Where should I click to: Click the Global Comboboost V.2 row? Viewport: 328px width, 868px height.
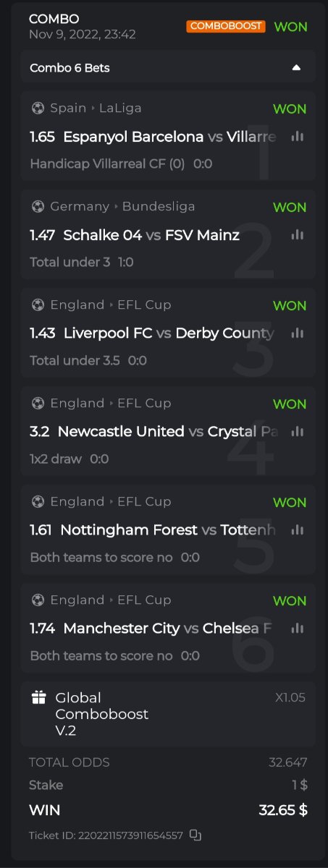168,714
